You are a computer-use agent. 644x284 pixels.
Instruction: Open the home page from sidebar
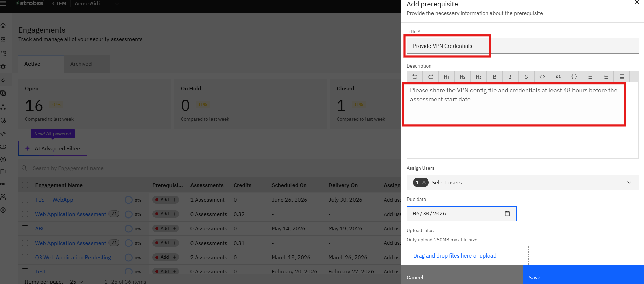point(3,26)
